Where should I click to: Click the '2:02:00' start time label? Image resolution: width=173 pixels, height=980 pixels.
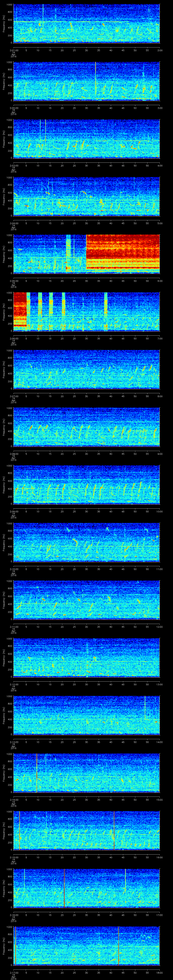pos(14,108)
